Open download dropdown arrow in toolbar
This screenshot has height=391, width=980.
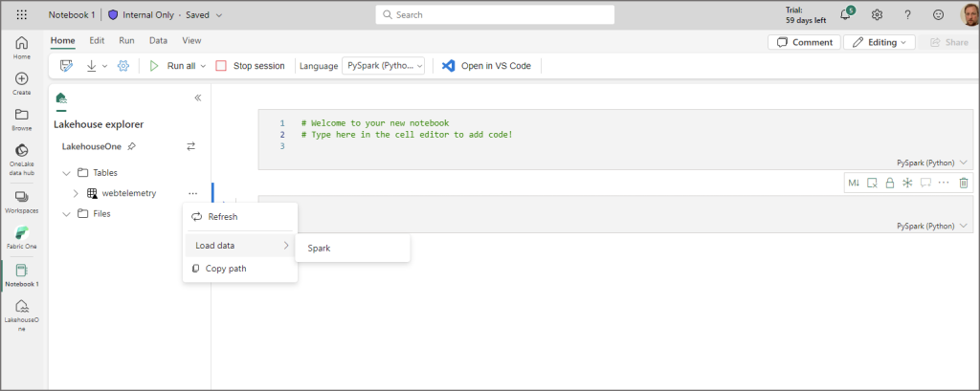click(104, 66)
